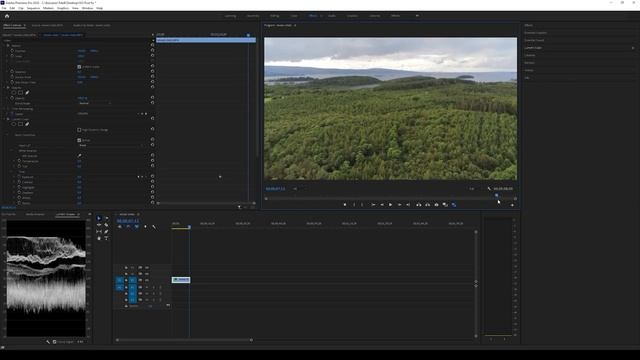Select the Selection tool in Tools panel
640x360 pixels.
tap(99, 218)
